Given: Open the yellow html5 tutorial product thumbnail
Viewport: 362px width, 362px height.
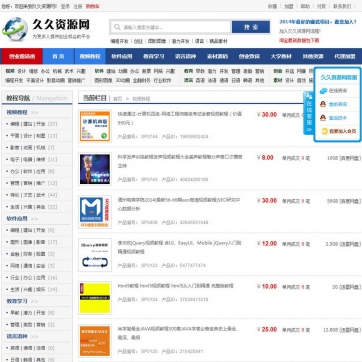Looking at the screenshot, I should pos(95,298).
